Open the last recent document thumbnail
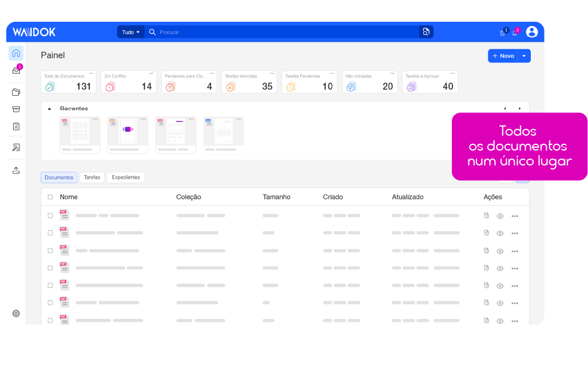 224,135
